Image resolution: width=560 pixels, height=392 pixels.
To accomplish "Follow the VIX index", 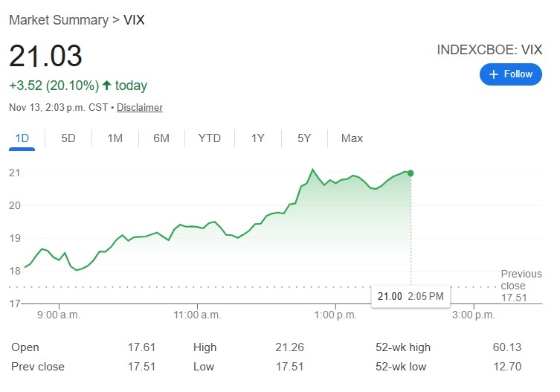I will (x=510, y=74).
